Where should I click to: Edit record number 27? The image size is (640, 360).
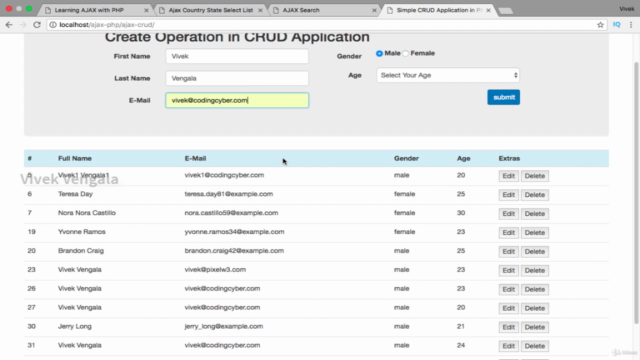[x=509, y=308]
